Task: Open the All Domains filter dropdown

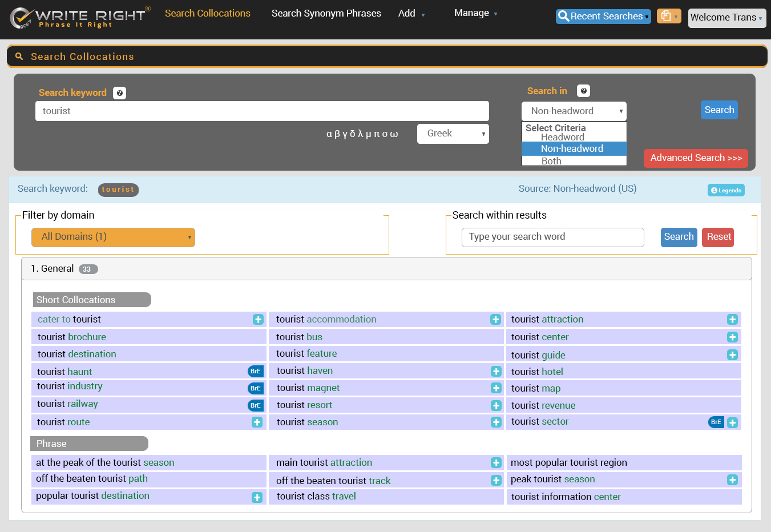Action: pos(113,237)
